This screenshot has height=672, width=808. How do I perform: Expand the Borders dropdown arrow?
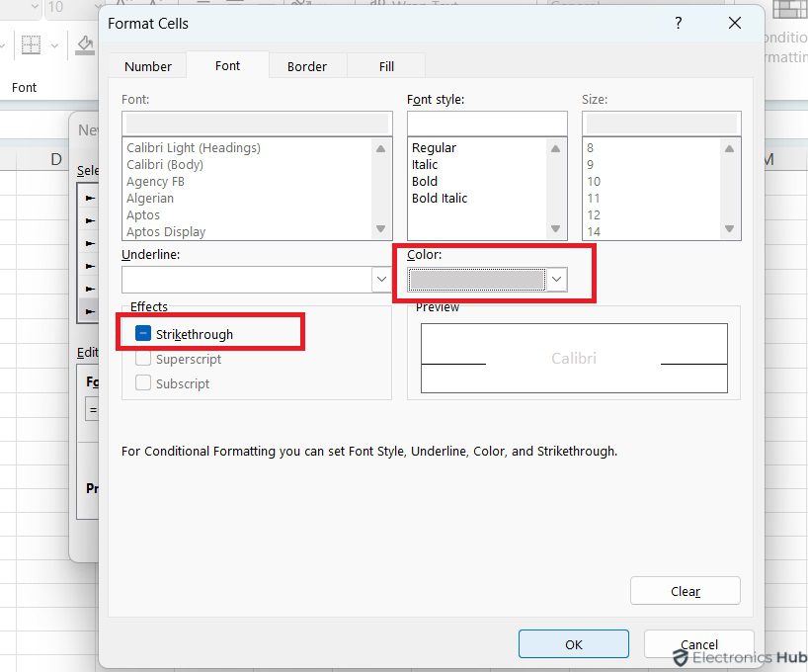tap(54, 47)
